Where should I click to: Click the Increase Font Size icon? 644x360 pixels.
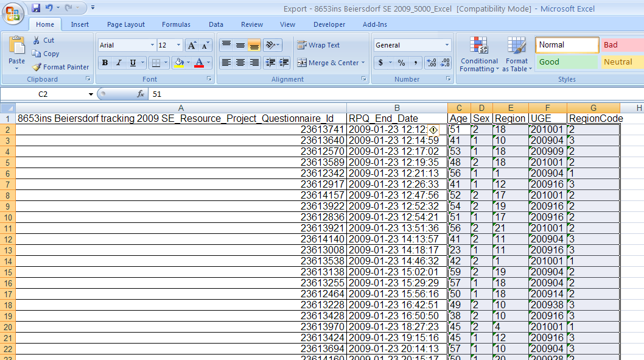point(192,46)
